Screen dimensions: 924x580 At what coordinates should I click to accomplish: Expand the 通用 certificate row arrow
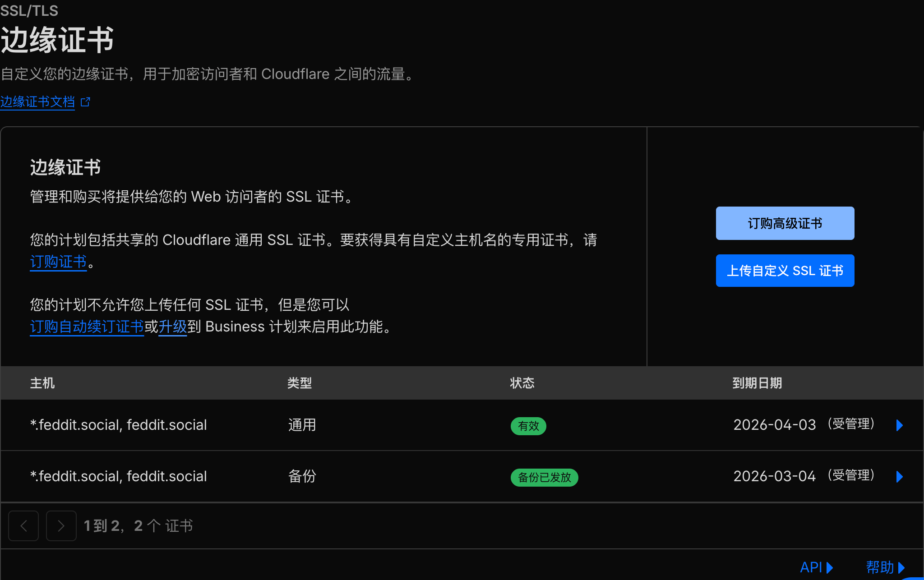[899, 425]
